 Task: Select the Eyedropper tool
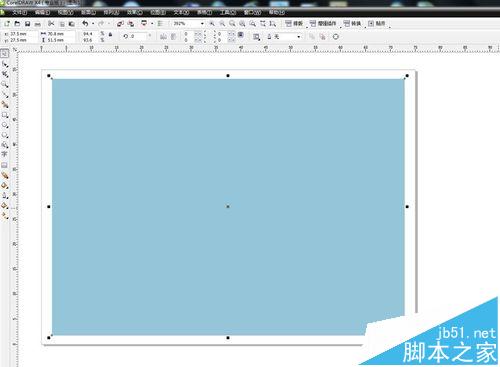pyautogui.click(x=5, y=185)
